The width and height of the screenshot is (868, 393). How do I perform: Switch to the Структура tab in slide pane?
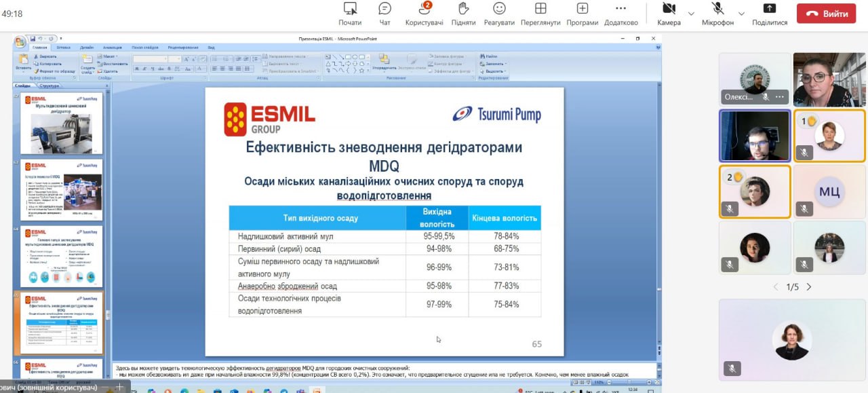49,86
